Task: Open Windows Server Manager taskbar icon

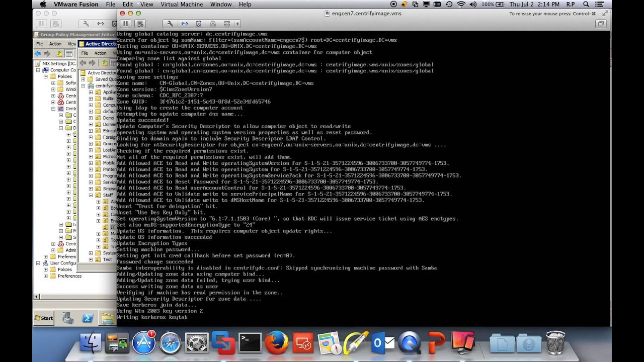Action: tap(68, 318)
